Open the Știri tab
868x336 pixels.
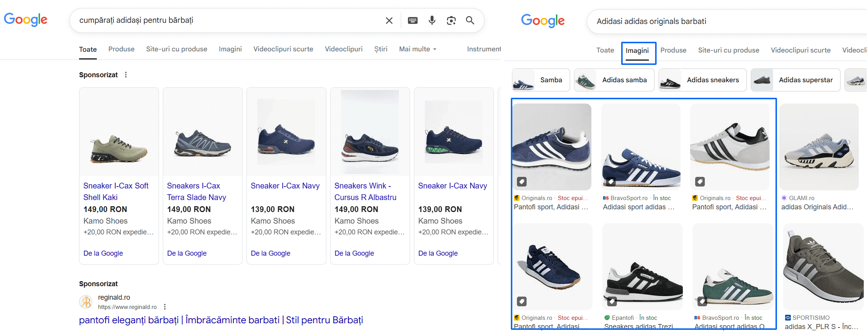pos(381,49)
